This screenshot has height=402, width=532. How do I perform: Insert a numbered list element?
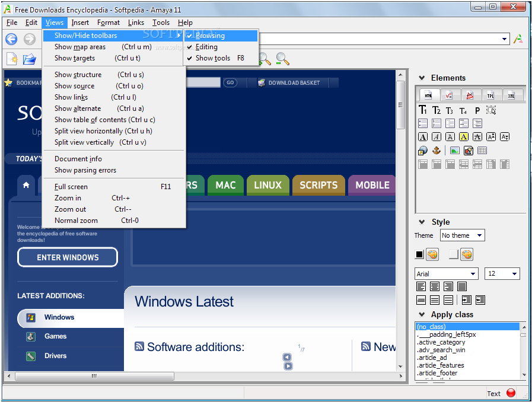click(x=437, y=123)
